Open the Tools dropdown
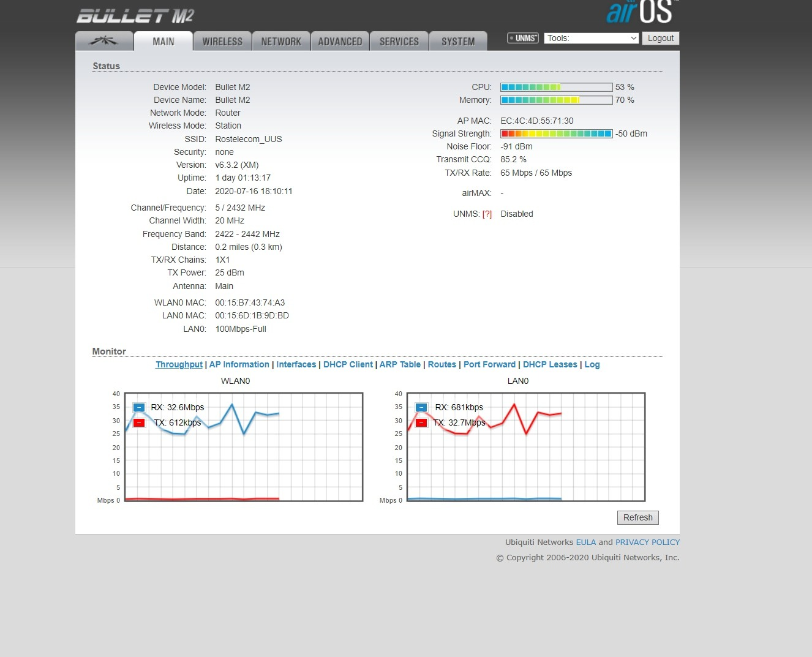Screen dimensions: 812x657 coord(592,38)
